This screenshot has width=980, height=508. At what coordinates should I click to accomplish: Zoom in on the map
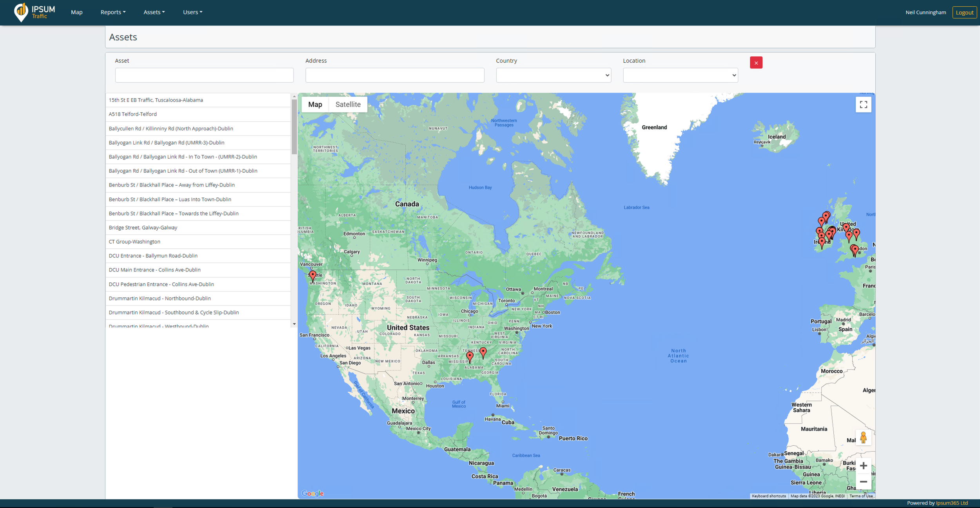tap(863, 466)
